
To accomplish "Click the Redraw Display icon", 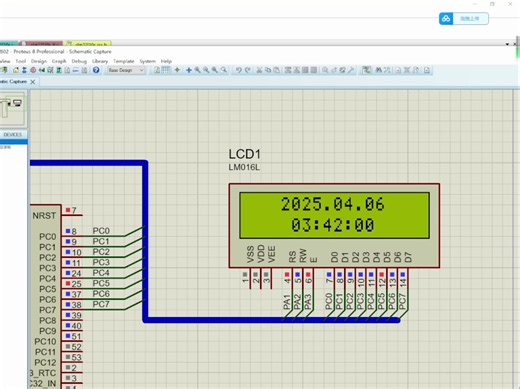I will (157, 70).
